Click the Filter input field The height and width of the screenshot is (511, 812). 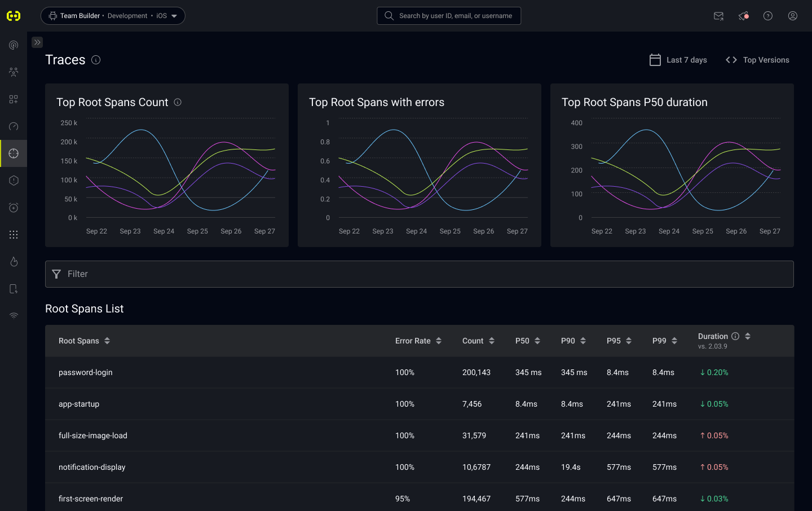pyautogui.click(x=420, y=274)
